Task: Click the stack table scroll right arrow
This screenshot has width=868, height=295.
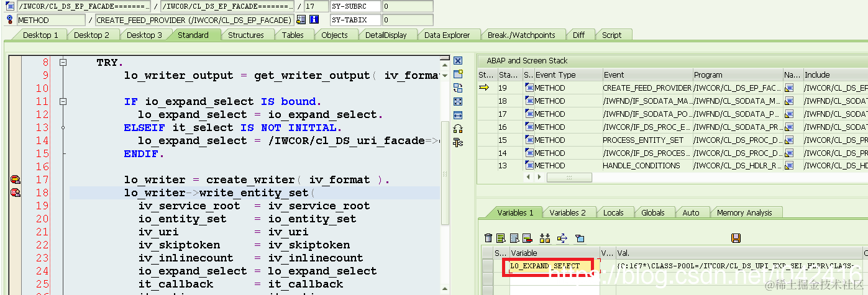Action: pos(538,177)
